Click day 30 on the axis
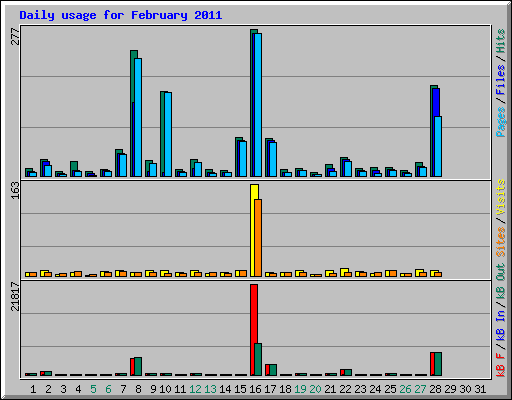This screenshot has height=400, width=512. (465, 389)
